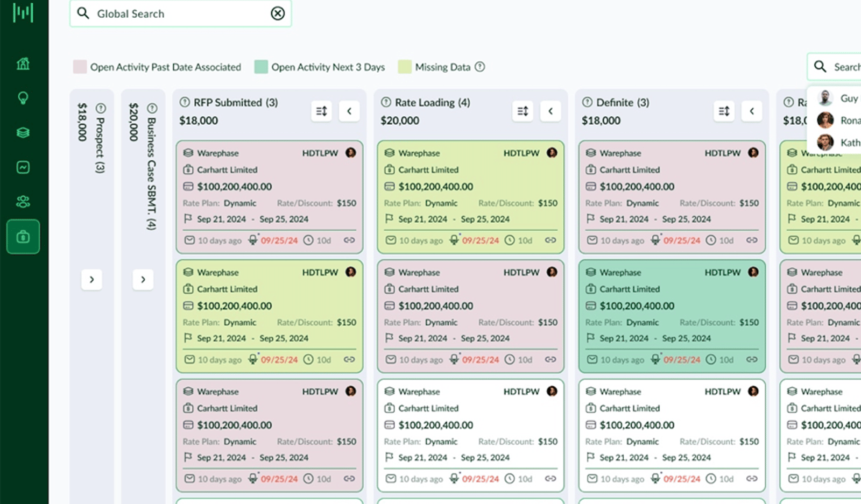Click the Rate Loading (4) column title
The height and width of the screenshot is (504, 861).
point(433,102)
